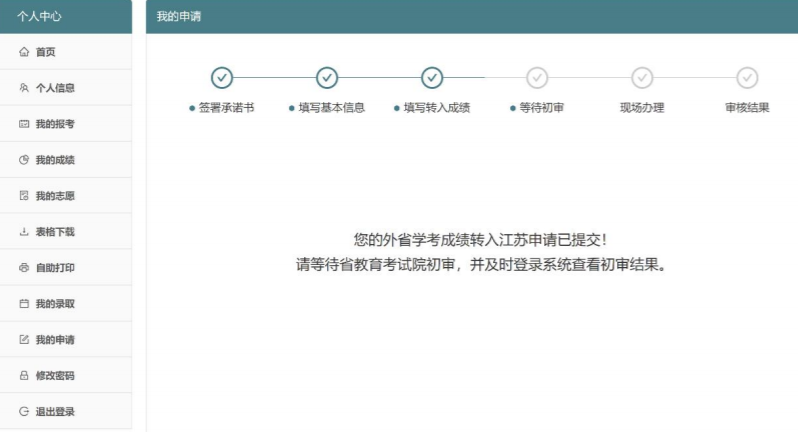Click the home icon beside 首页

pos(24,52)
